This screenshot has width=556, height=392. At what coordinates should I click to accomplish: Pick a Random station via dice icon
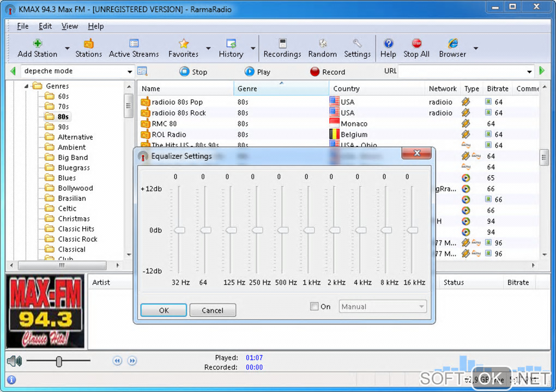pos(322,43)
